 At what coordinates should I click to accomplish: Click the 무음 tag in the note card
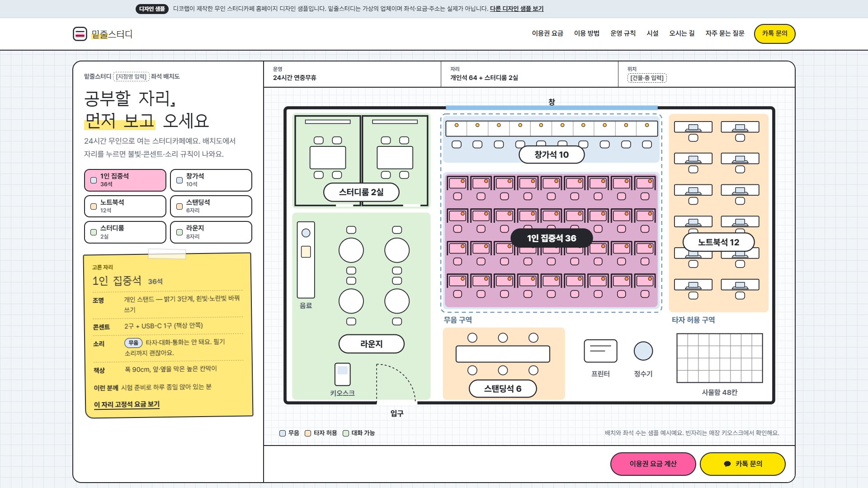(x=133, y=343)
